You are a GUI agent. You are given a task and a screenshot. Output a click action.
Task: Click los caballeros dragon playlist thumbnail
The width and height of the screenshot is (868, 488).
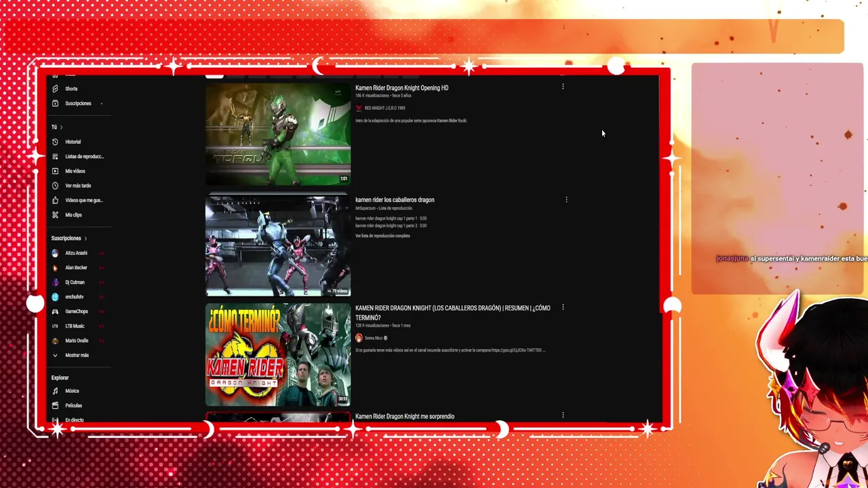coord(278,247)
